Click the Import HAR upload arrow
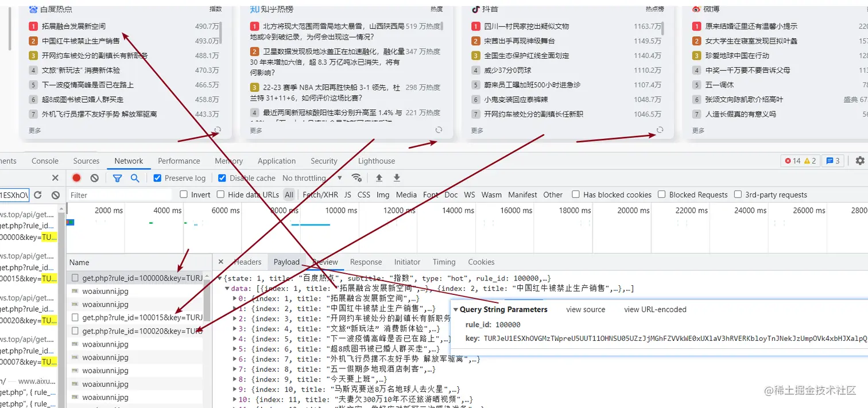The image size is (868, 408). coord(379,178)
